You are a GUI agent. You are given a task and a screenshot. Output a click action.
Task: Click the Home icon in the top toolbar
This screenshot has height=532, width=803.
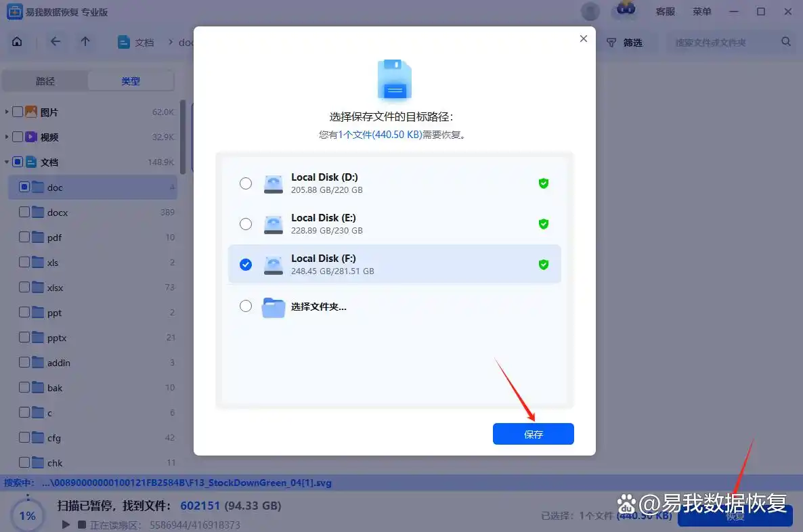point(18,41)
